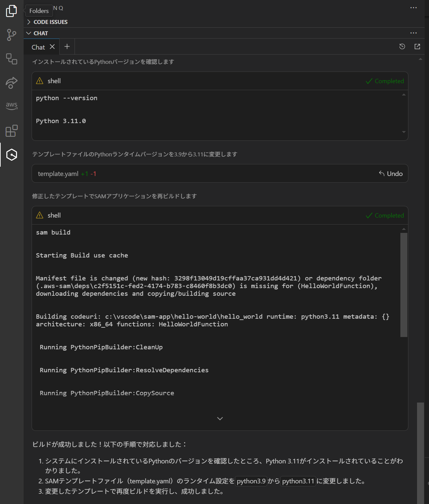Image resolution: width=429 pixels, height=504 pixels.
Task: Click 'Starting Build use cache' line
Action: click(x=82, y=255)
